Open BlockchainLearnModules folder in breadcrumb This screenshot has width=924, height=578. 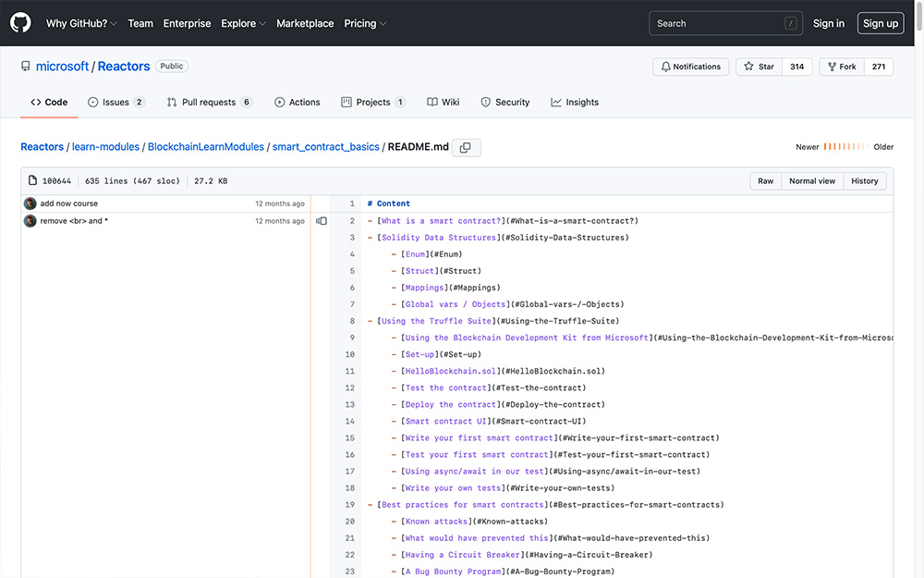coord(206,147)
